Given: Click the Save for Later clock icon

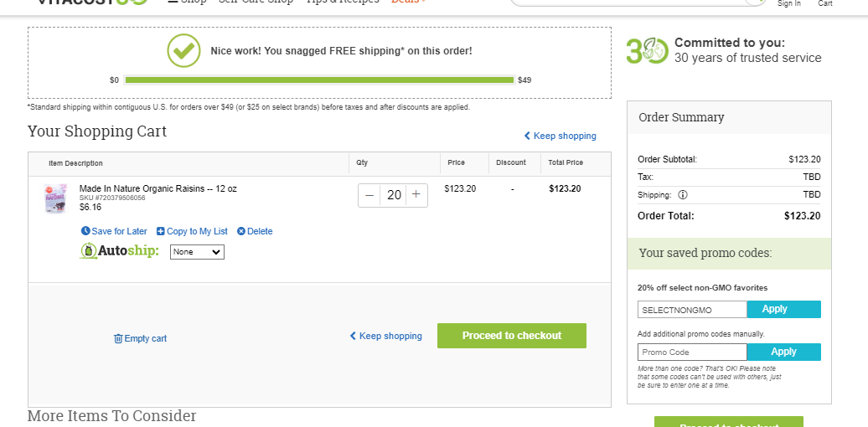Looking at the screenshot, I should coord(85,231).
